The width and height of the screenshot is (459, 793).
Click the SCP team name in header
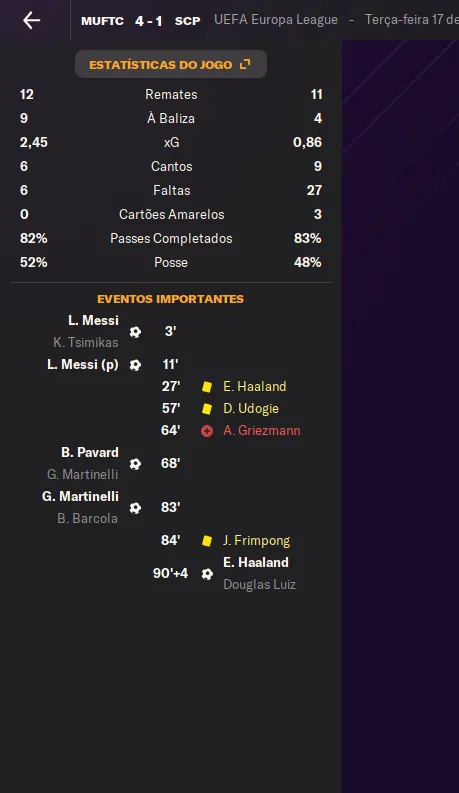(188, 21)
